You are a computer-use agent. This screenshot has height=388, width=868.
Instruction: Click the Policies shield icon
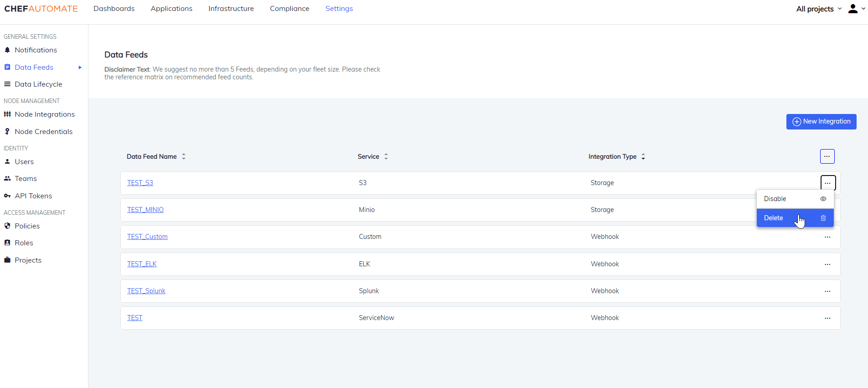[7, 226]
